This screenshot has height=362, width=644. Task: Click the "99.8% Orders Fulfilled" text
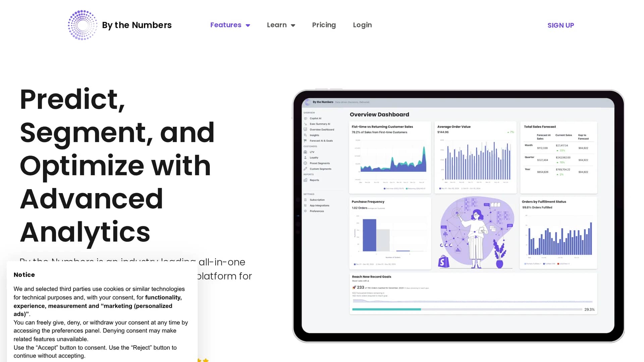coord(537,207)
